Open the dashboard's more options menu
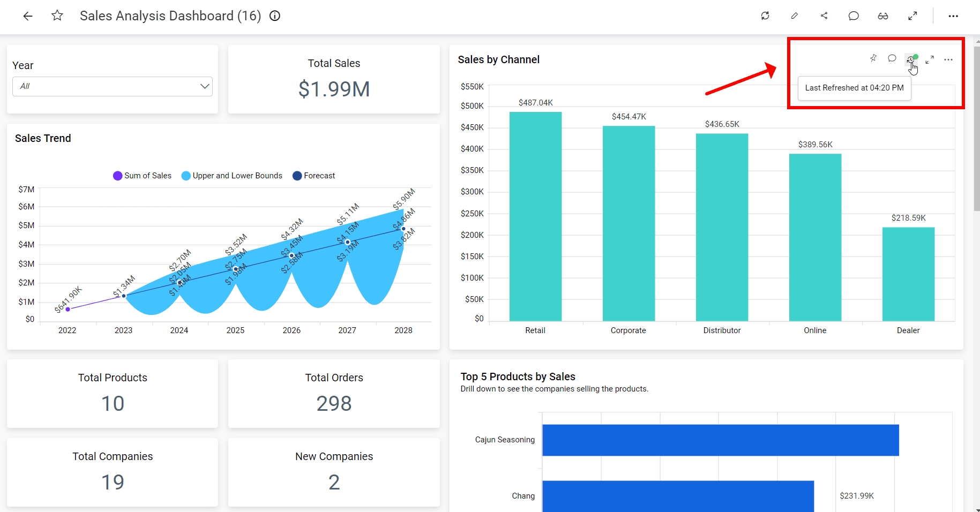The image size is (980, 512). tap(953, 16)
